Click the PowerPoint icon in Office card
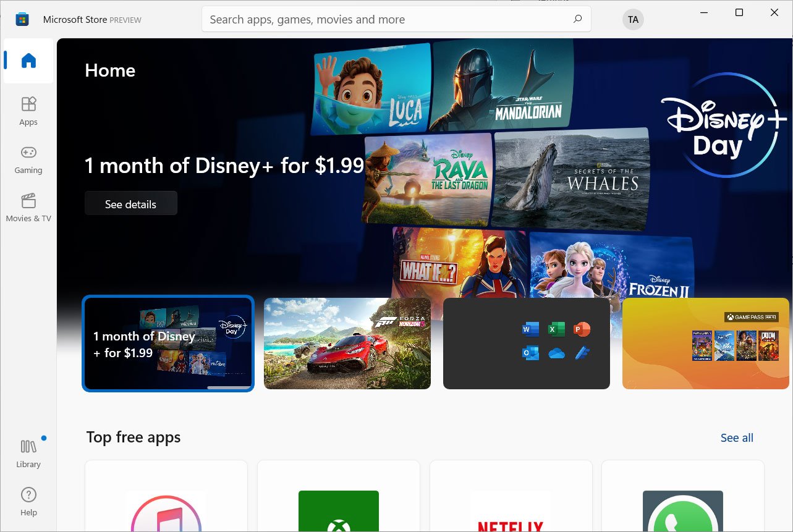The width and height of the screenshot is (793, 532). 582,329
